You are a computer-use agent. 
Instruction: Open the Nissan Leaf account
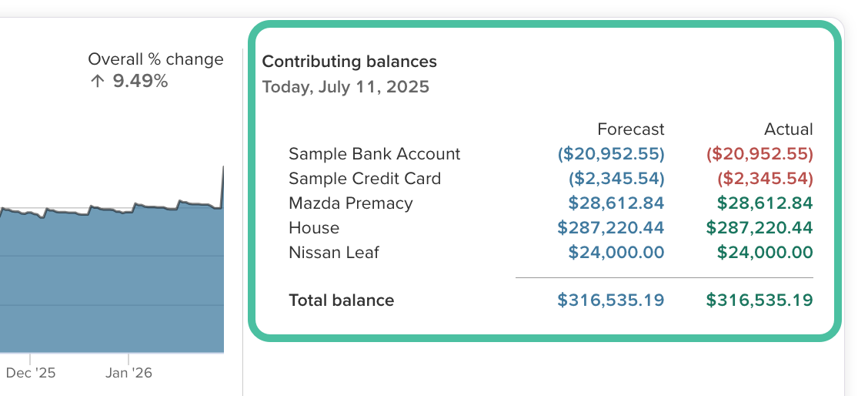coord(333,253)
